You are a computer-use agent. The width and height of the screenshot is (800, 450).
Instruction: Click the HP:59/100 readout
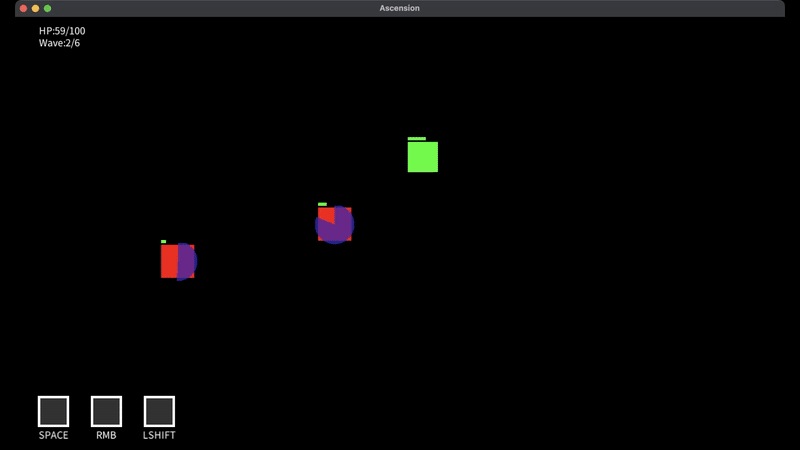pos(62,31)
